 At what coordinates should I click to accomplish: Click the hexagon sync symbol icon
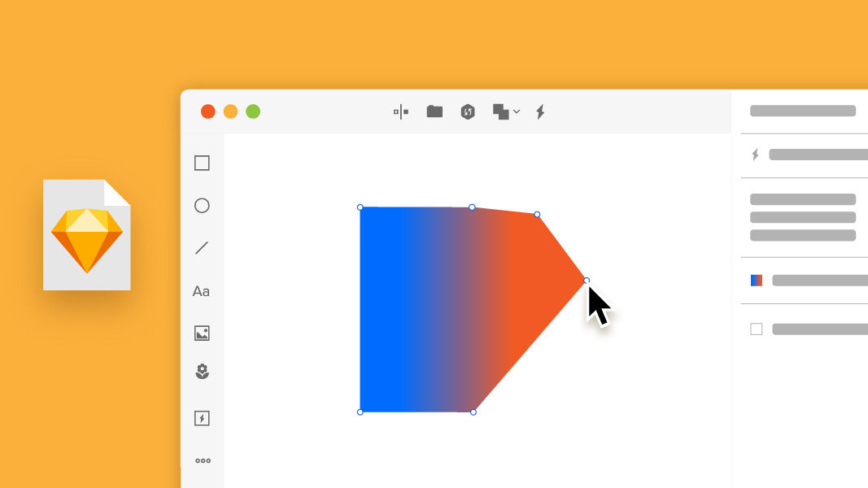coord(468,111)
